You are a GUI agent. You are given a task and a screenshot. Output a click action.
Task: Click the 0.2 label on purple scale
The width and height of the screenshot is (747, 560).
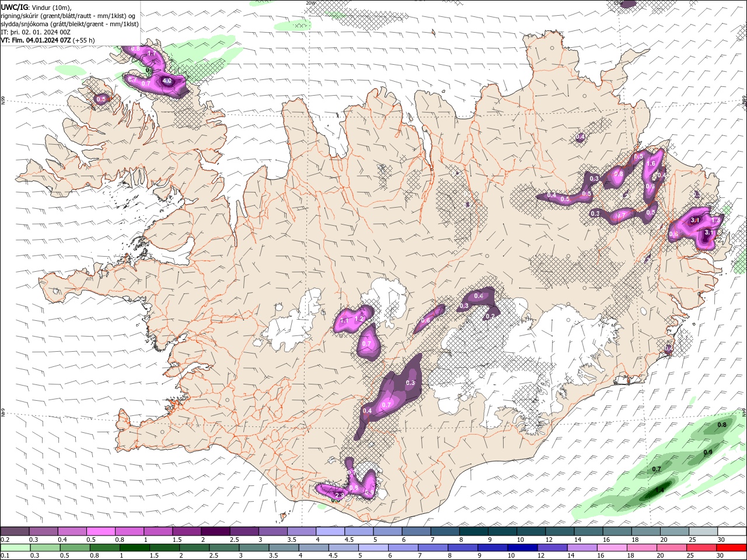point(5,540)
